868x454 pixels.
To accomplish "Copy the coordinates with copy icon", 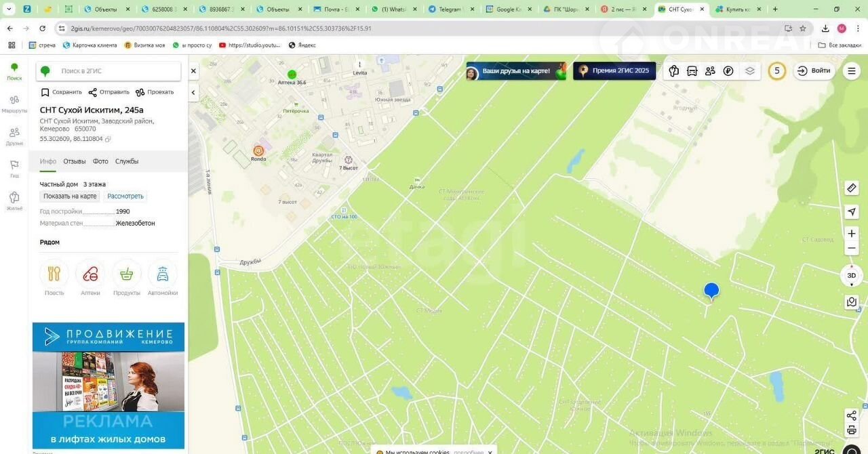I will pyautogui.click(x=108, y=139).
